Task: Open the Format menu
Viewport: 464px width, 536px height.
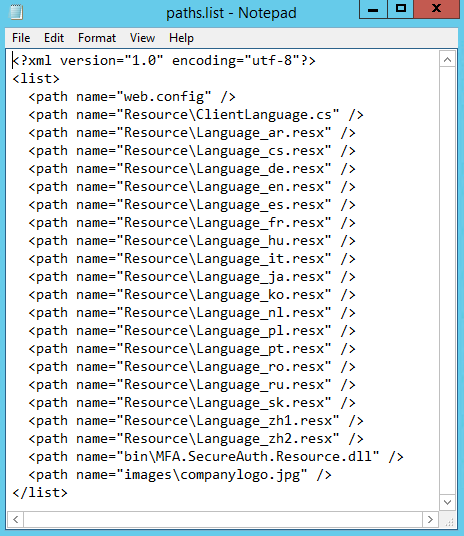Action: 97,38
